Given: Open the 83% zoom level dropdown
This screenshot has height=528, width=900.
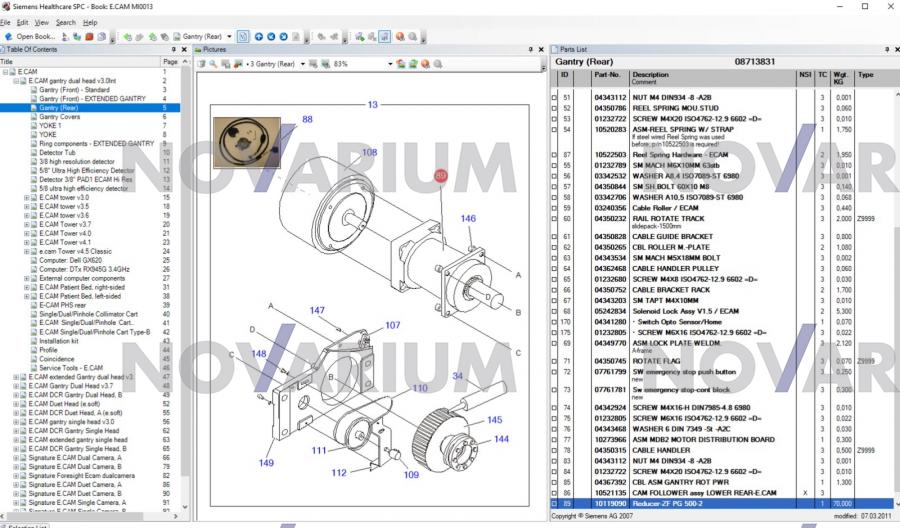Looking at the screenshot, I should pos(388,64).
